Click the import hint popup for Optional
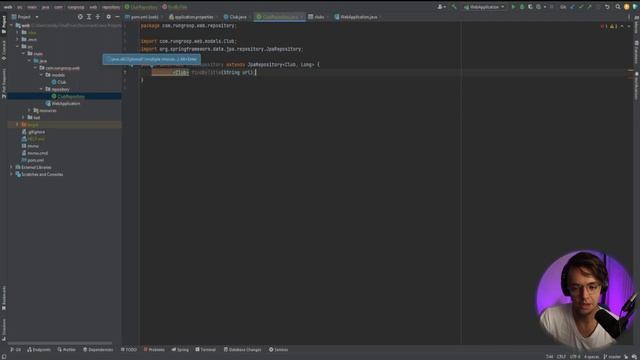 (151, 59)
